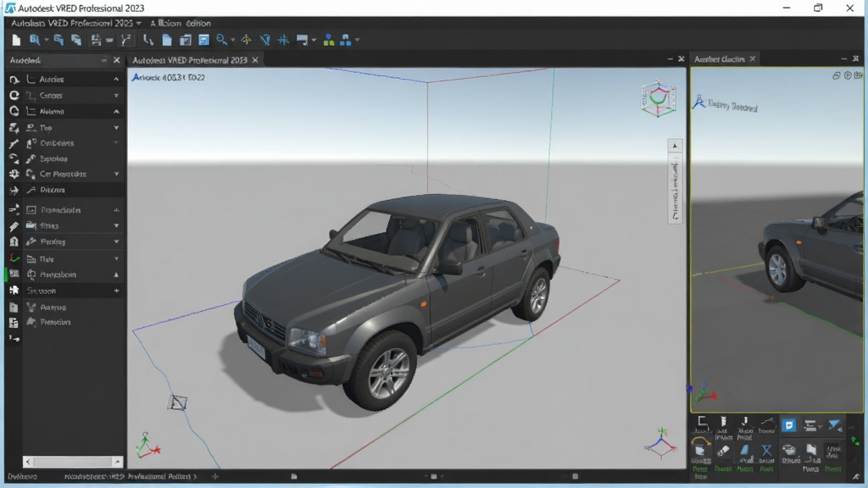Select the yellow move/transform arrows tool
The width and height of the screenshot is (868, 488).
pyautogui.click(x=247, y=40)
